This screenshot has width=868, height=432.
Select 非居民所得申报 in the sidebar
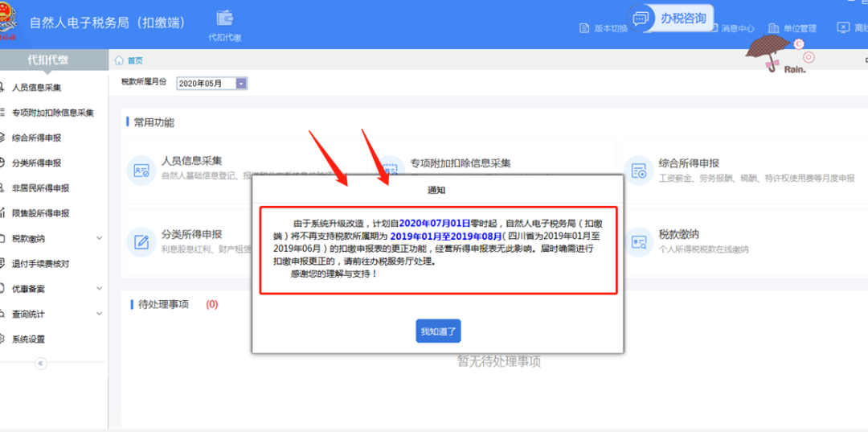coord(41,188)
